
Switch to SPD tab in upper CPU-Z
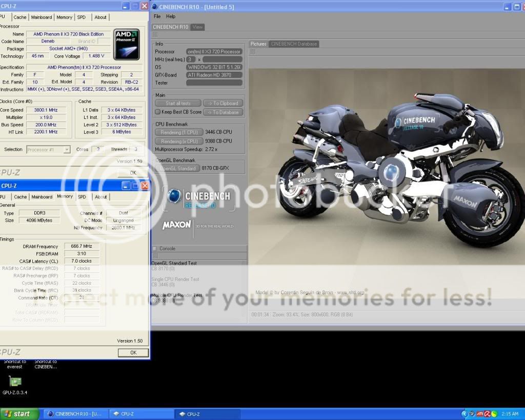(x=82, y=17)
